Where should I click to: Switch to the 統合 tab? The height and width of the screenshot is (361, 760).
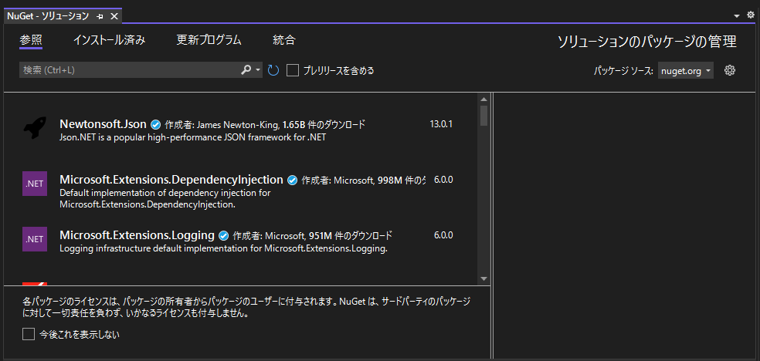(x=284, y=40)
